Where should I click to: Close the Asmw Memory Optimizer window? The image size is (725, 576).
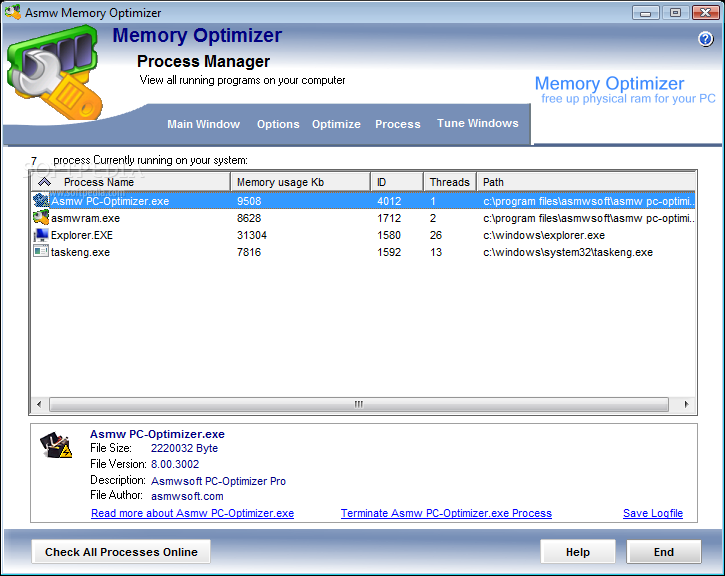pyautogui.click(x=706, y=12)
